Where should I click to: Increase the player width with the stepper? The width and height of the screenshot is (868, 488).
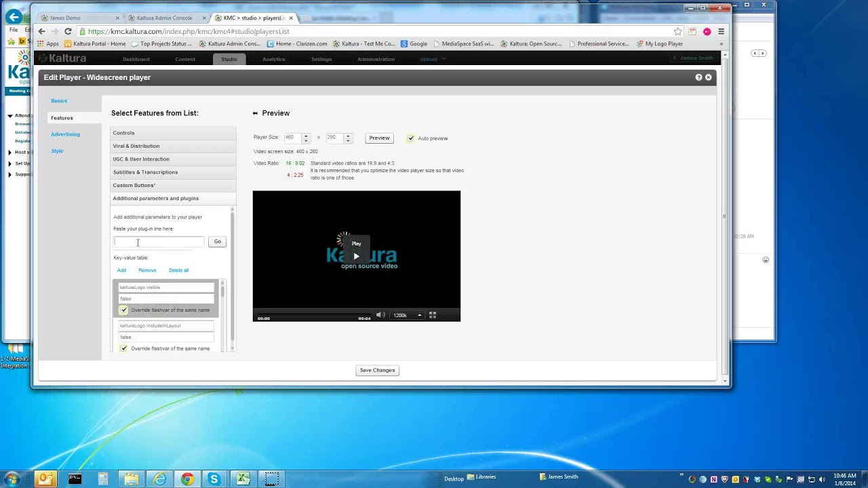pyautogui.click(x=306, y=136)
